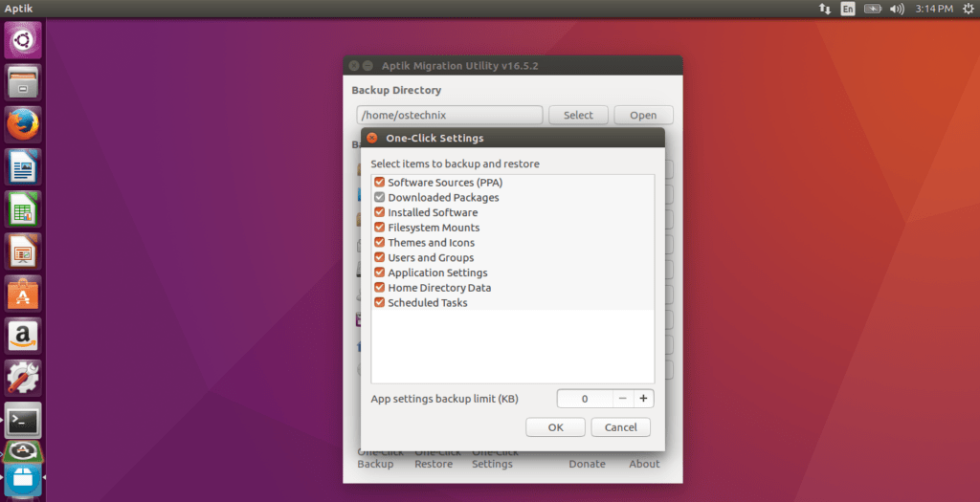This screenshot has width=980, height=502.
Task: Open sound volume indicator
Action: (x=897, y=9)
